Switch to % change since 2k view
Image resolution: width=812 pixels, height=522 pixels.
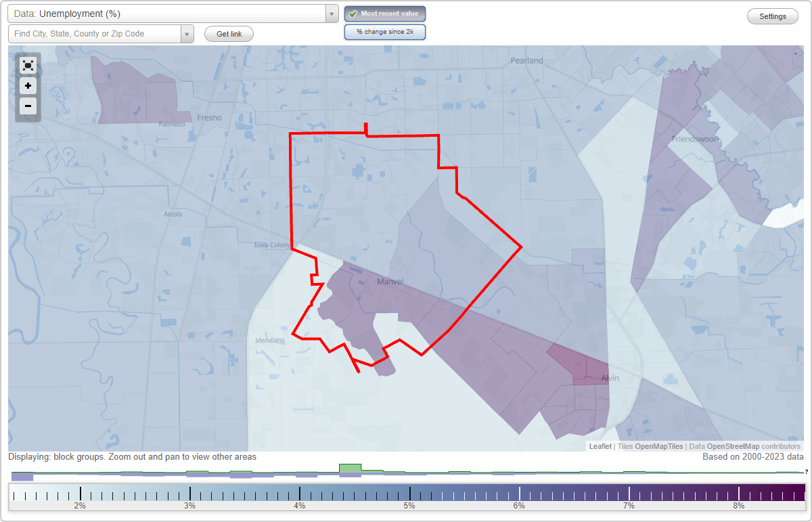tap(384, 31)
